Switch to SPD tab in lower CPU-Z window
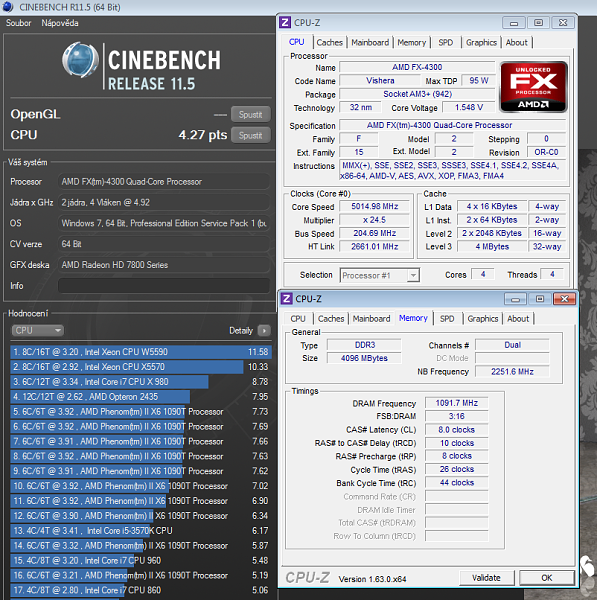 click(x=447, y=319)
